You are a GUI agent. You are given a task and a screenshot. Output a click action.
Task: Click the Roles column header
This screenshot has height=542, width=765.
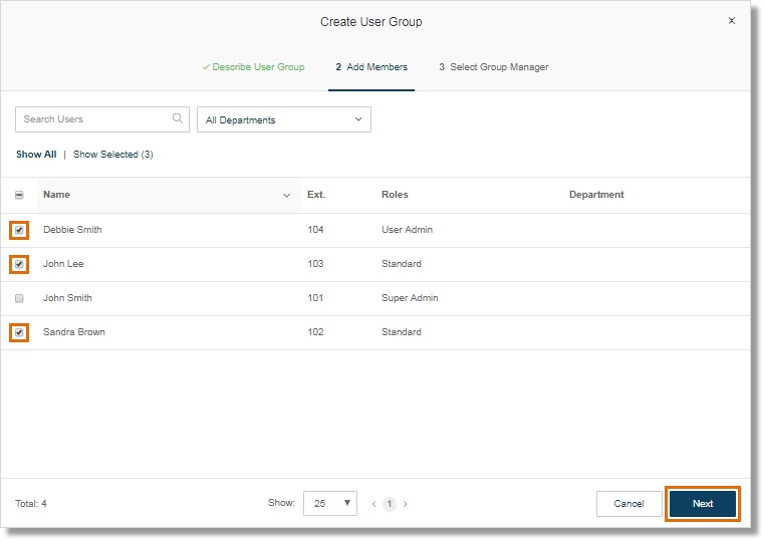395,195
